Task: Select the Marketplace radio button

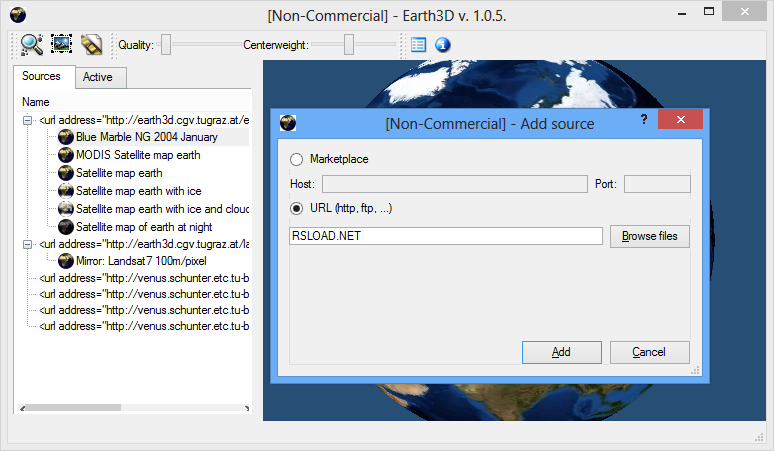Action: click(296, 159)
